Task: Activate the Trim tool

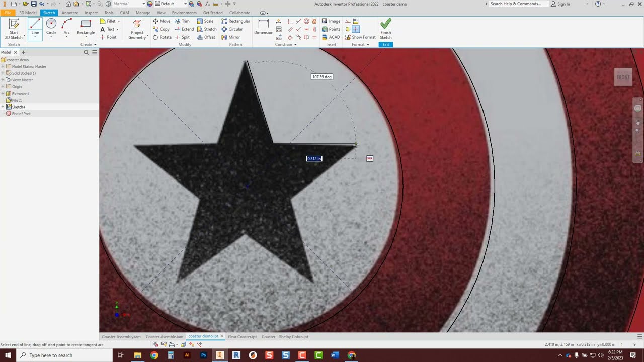Action: pos(182,21)
